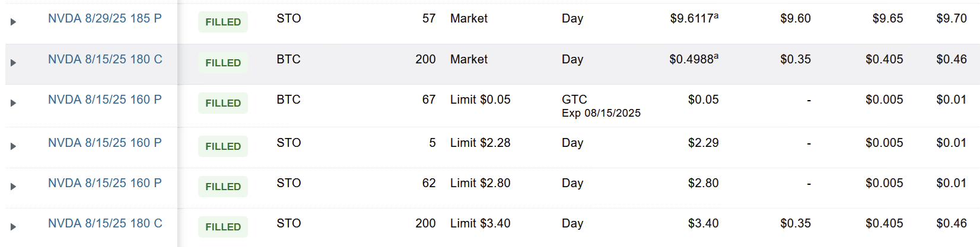Expand the STO 62 NVDA 160 P order
980x247 pixels.
point(13,187)
